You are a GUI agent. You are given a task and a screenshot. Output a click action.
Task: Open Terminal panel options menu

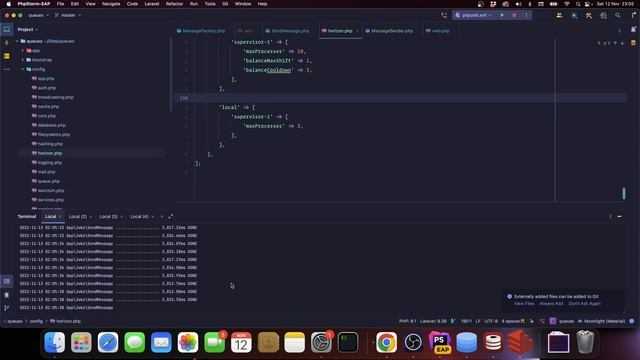tap(611, 216)
